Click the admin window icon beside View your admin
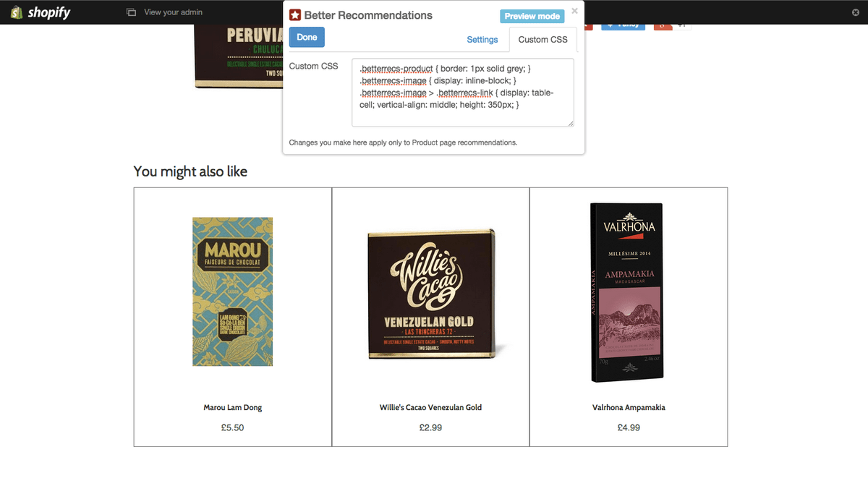 [131, 12]
